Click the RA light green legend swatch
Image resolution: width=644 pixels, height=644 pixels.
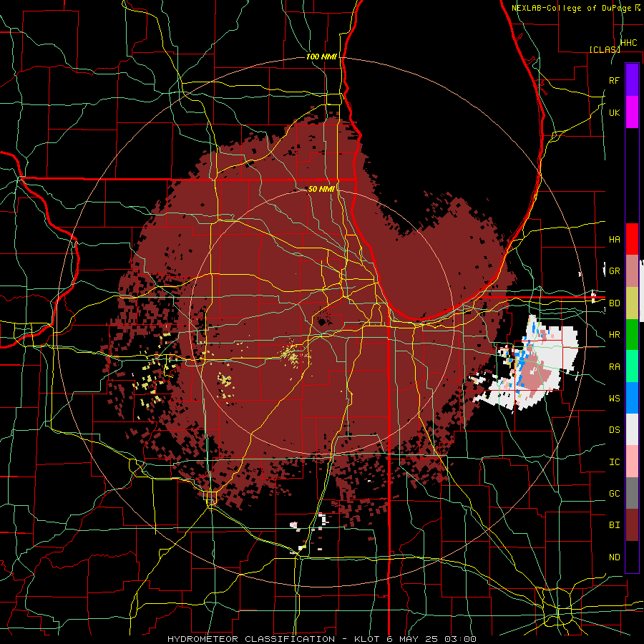pos(632,366)
